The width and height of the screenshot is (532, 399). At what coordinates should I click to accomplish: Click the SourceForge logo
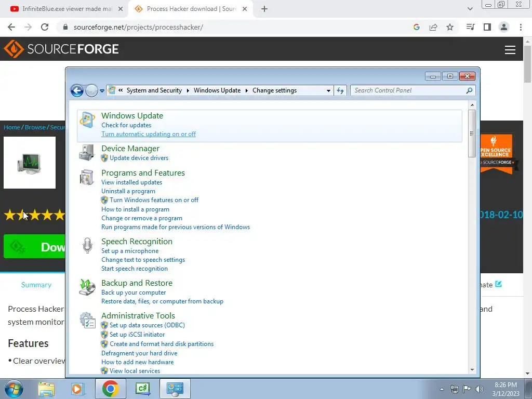tap(61, 49)
